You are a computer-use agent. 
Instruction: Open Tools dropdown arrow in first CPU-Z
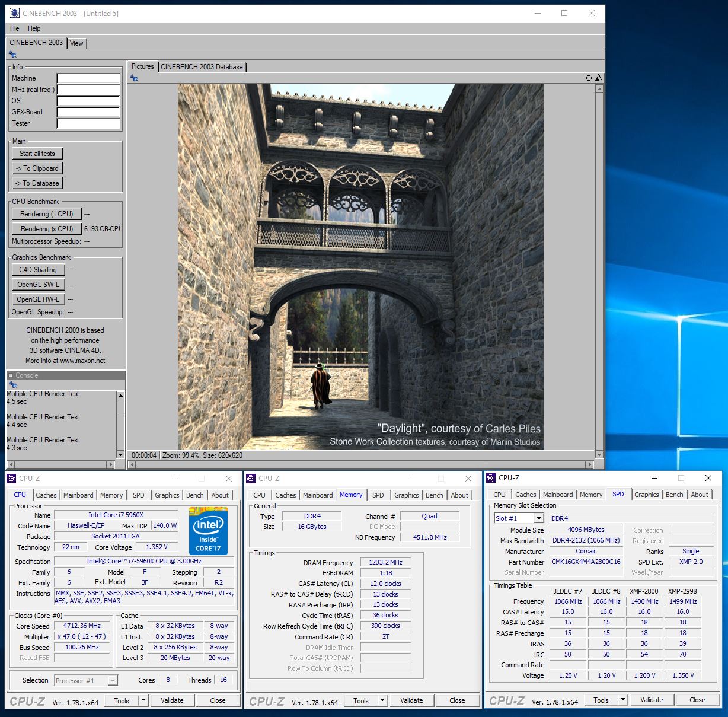coord(143,700)
